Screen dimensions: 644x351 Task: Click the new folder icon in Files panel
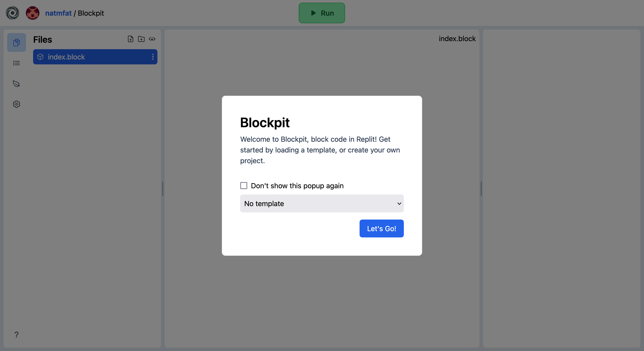click(x=141, y=39)
